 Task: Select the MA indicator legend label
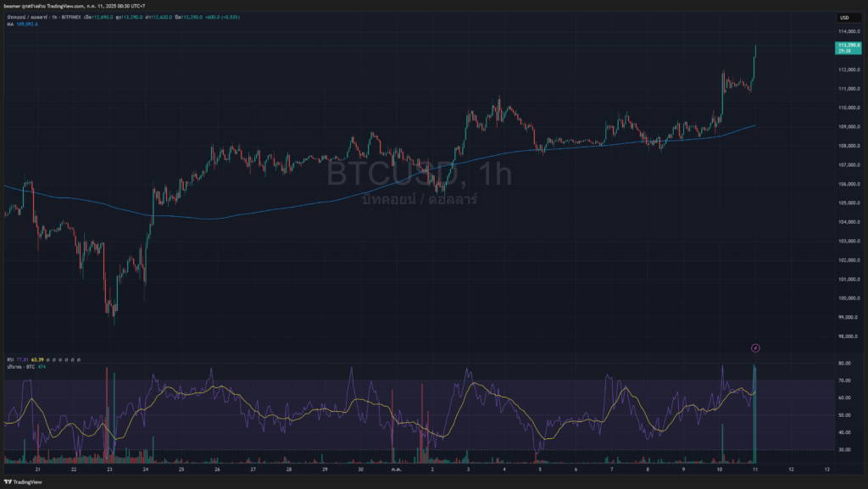coord(10,24)
